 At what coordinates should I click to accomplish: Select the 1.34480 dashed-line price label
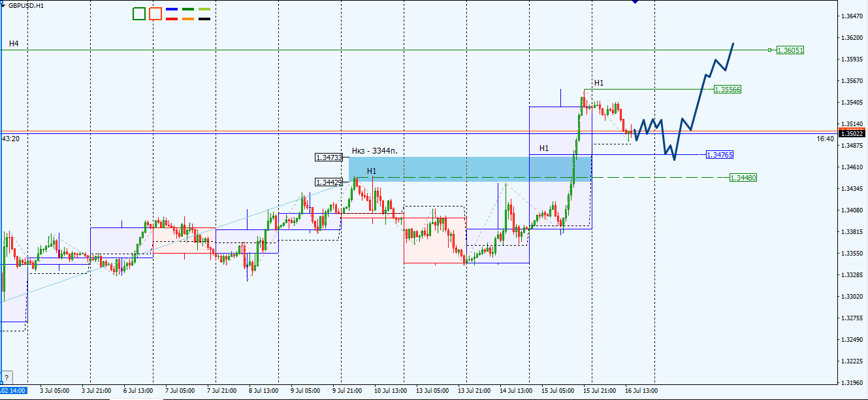743,178
